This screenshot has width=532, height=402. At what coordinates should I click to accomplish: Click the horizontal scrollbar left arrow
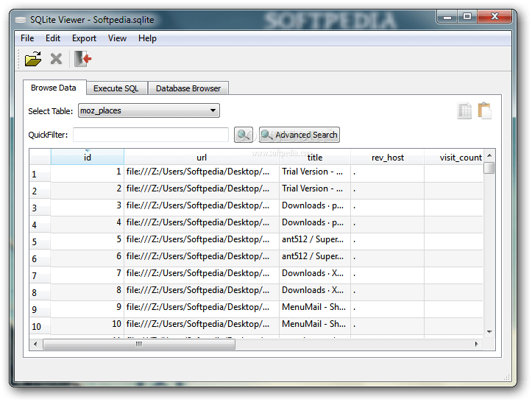click(x=35, y=345)
